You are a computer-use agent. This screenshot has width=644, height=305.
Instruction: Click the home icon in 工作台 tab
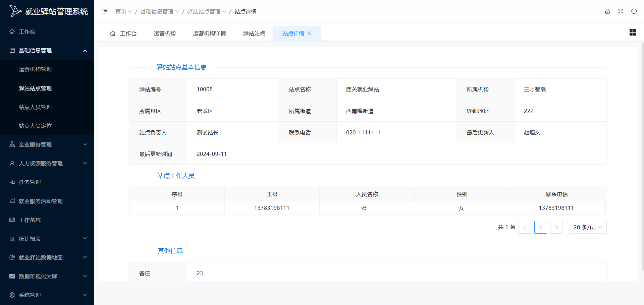[113, 33]
